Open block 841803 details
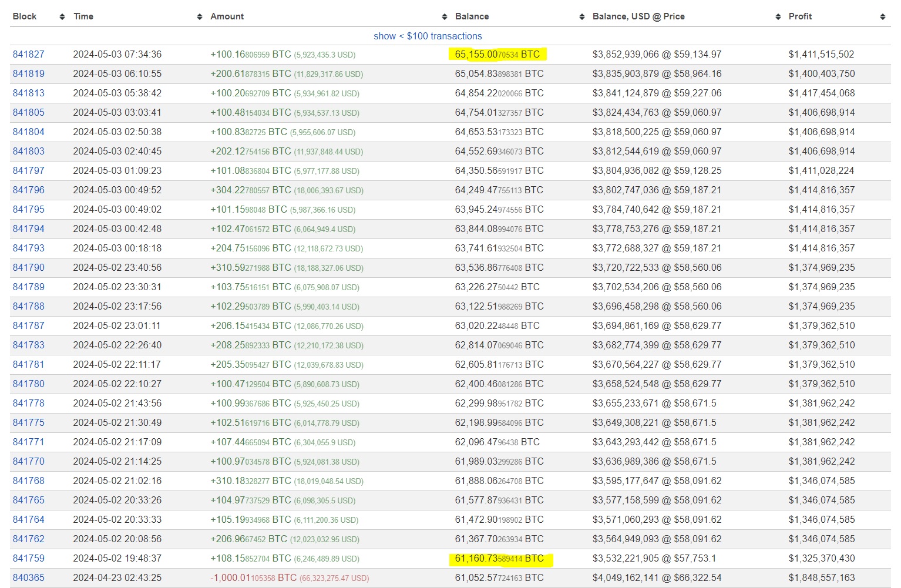The height and width of the screenshot is (588, 901). (29, 151)
